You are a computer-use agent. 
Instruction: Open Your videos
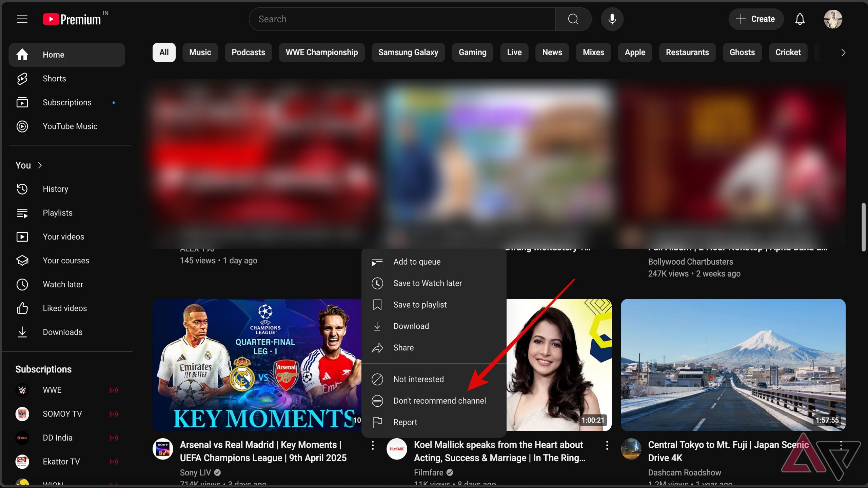(x=67, y=237)
